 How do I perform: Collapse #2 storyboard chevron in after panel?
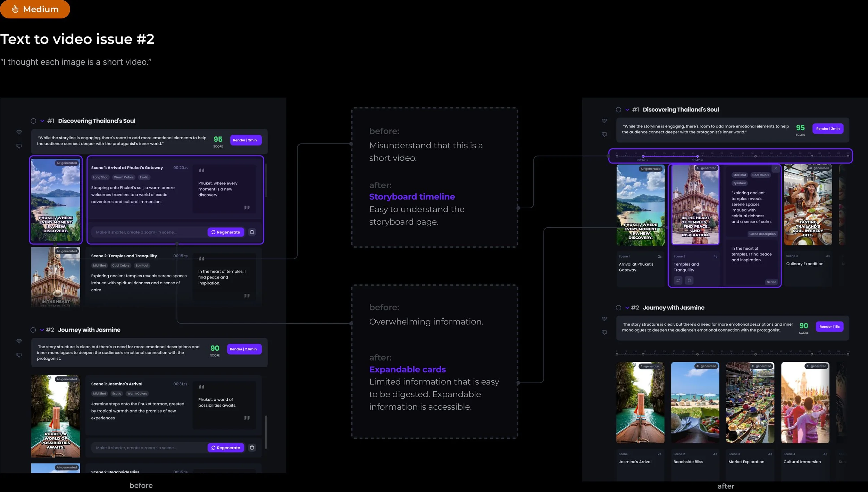coord(627,308)
